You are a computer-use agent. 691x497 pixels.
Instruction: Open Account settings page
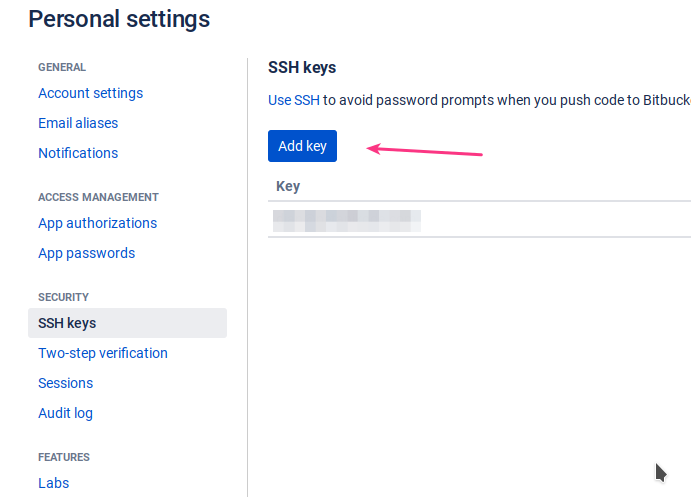click(x=90, y=93)
